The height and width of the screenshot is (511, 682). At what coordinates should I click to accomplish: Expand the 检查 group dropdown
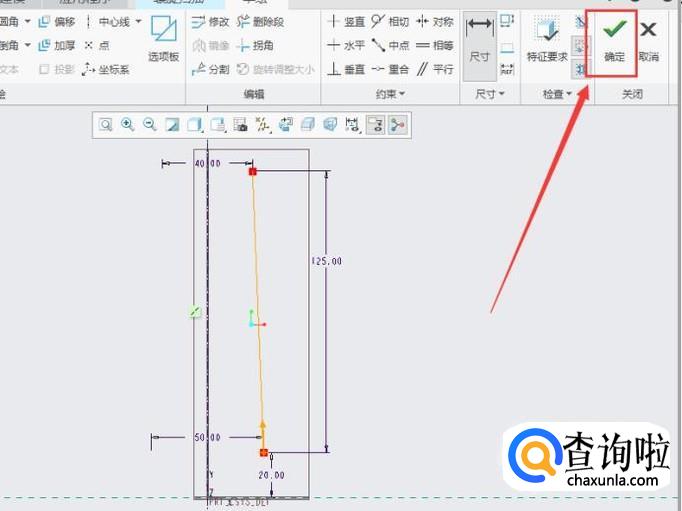pos(557,94)
